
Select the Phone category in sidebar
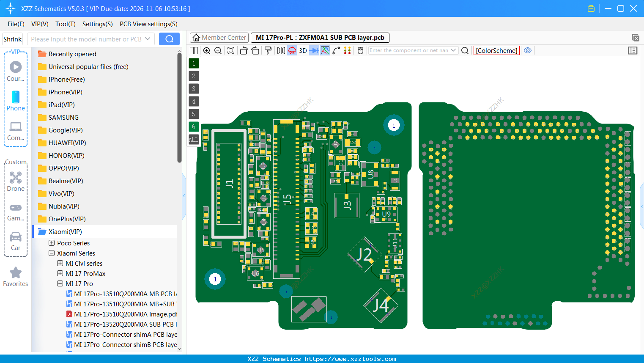click(16, 101)
